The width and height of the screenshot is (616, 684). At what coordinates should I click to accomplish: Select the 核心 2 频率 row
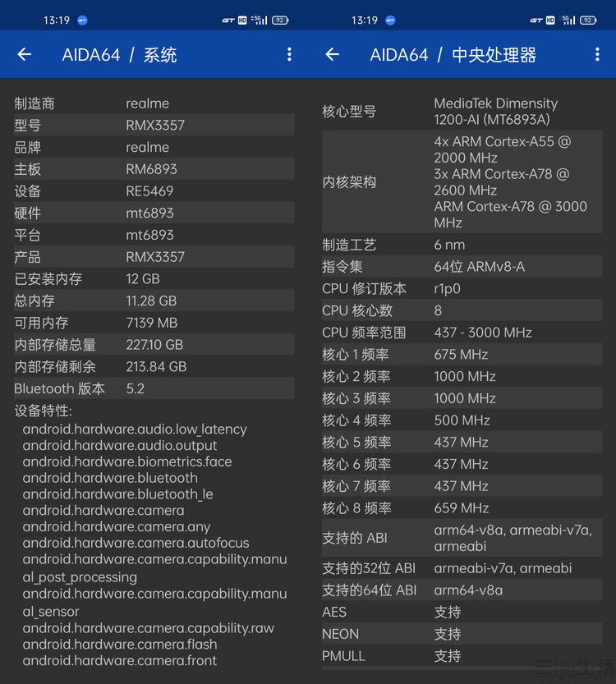pos(462,376)
